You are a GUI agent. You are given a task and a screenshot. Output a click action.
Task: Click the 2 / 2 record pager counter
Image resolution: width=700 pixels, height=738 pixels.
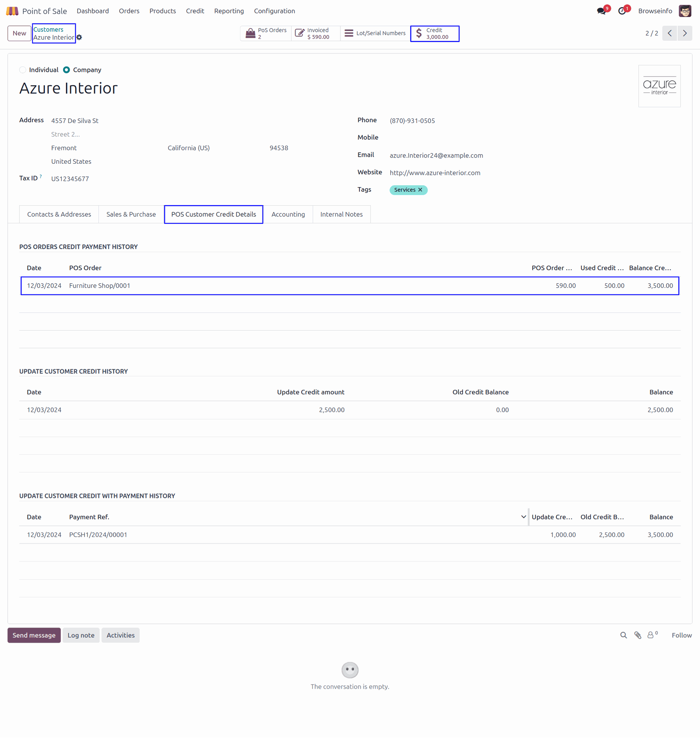pyautogui.click(x=652, y=33)
